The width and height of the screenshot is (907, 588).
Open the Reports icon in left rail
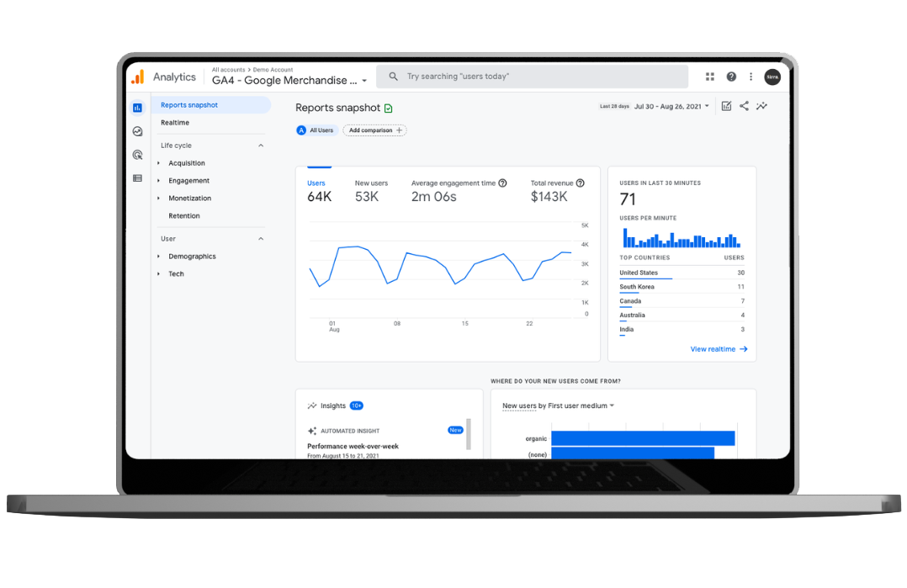[137, 108]
